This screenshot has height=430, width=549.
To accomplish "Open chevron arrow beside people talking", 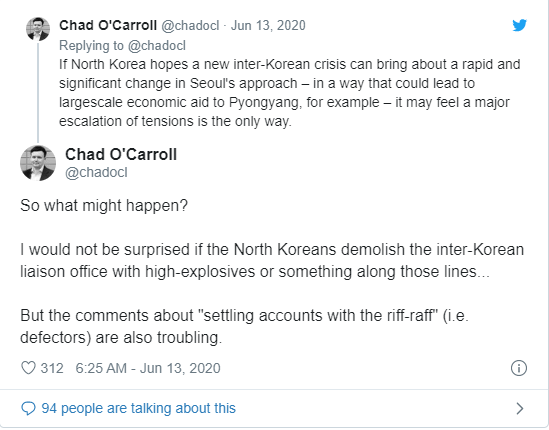I will pyautogui.click(x=520, y=408).
